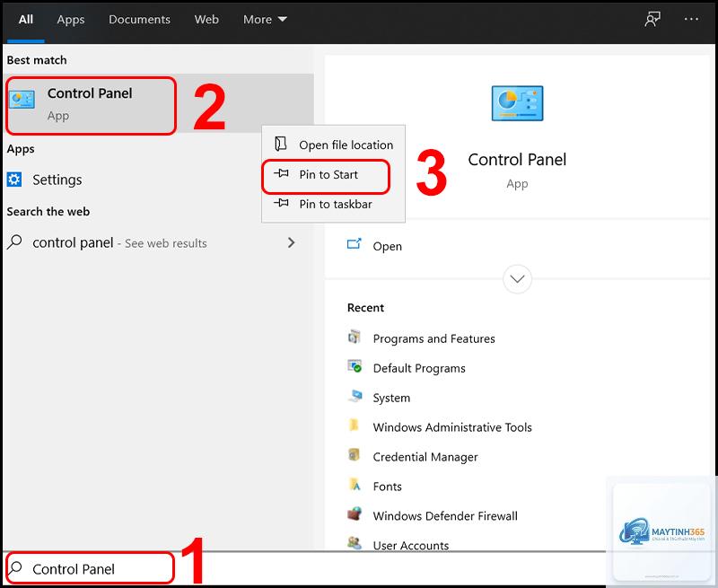Image resolution: width=718 pixels, height=588 pixels.
Task: Expand more actions circle chevron
Action: pos(517,279)
